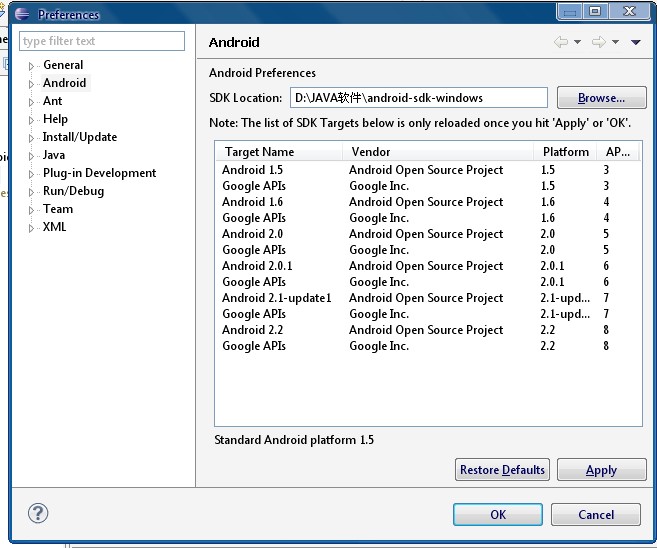
Task: Click the AP... column header
Action: click(618, 152)
